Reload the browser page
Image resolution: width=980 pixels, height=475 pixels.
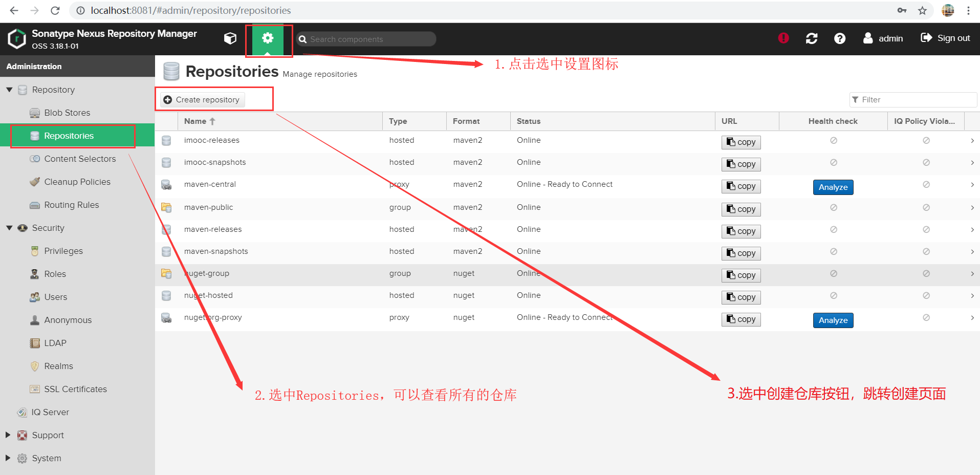pyautogui.click(x=55, y=10)
